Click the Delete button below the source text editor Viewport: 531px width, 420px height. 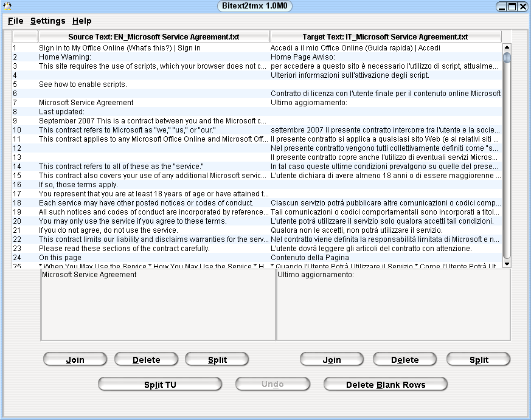147,359
